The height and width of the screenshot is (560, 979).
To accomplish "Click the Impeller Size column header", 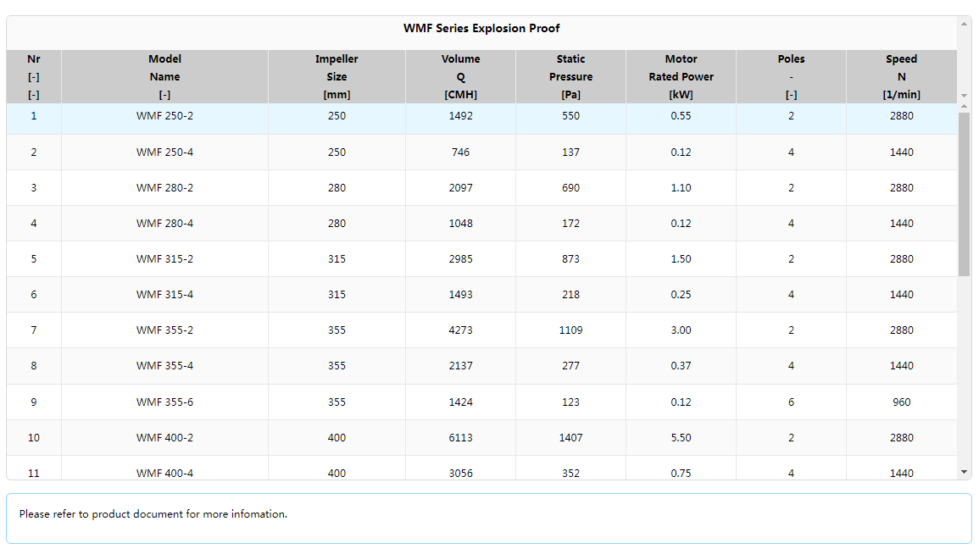I will pyautogui.click(x=337, y=76).
